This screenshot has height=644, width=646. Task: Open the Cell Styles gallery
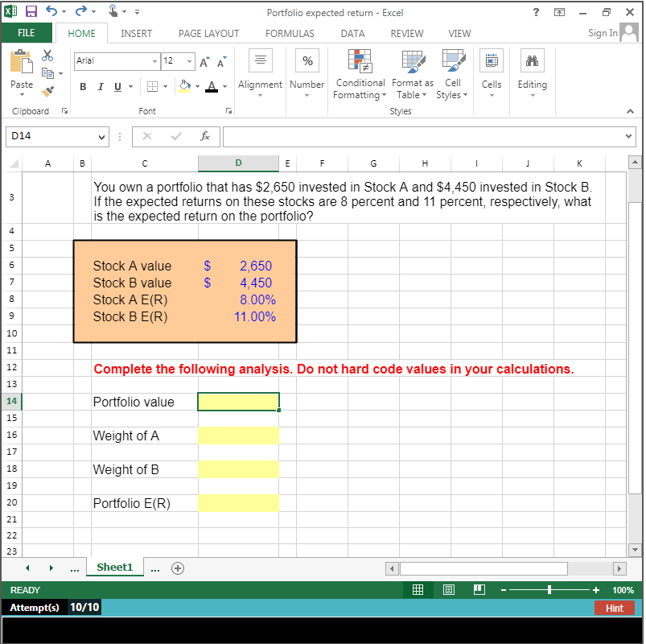[x=452, y=74]
